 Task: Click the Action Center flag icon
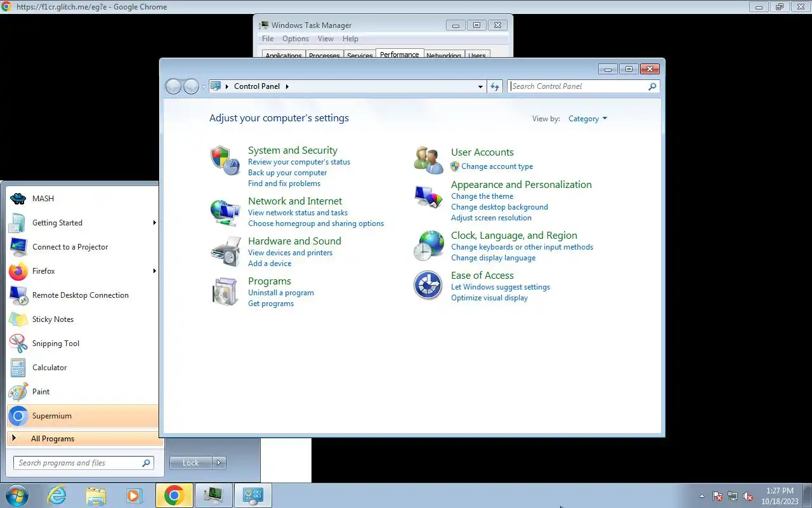[717, 496]
